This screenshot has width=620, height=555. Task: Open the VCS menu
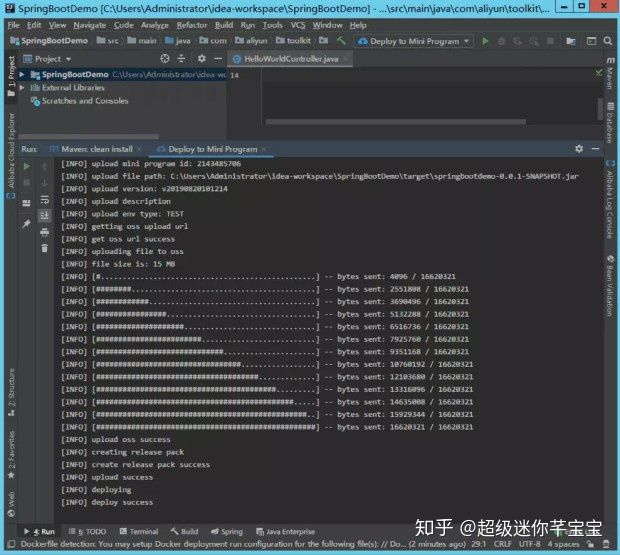pyautogui.click(x=298, y=25)
